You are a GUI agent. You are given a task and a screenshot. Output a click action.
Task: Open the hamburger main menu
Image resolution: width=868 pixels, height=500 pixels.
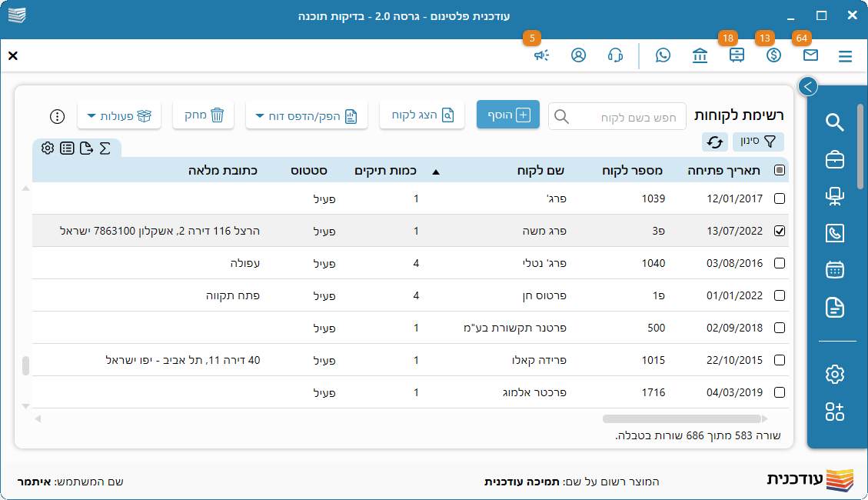click(x=846, y=56)
